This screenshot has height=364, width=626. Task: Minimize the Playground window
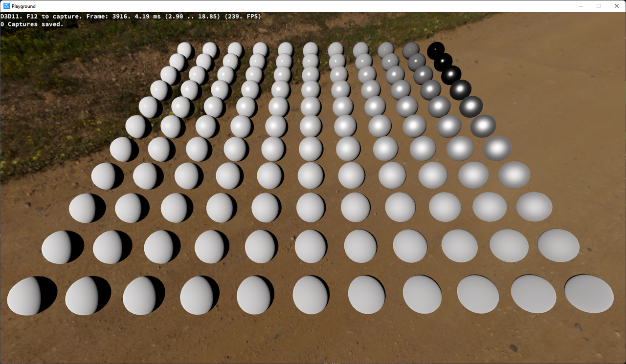click(581, 6)
